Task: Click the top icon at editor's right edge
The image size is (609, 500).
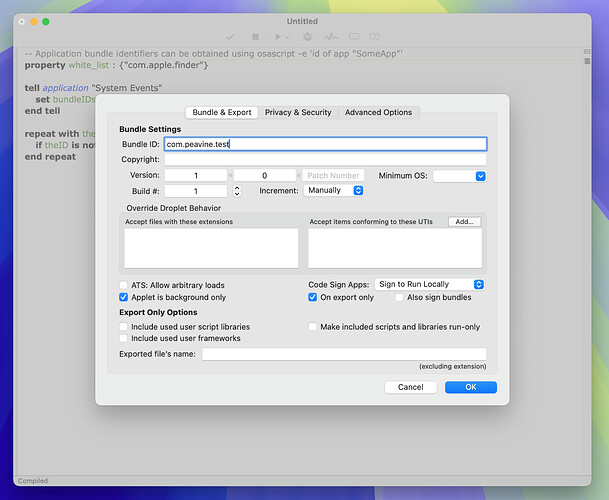Action: click(587, 52)
